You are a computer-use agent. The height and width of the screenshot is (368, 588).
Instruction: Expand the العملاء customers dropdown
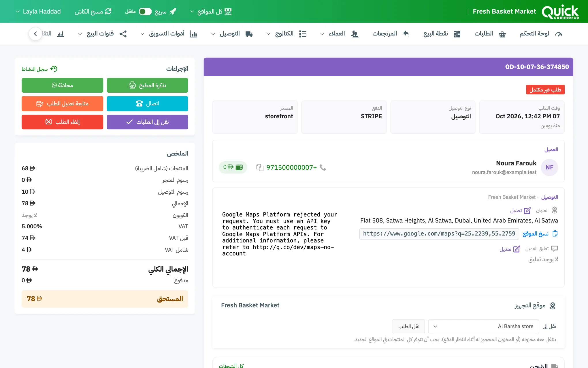tap(339, 34)
